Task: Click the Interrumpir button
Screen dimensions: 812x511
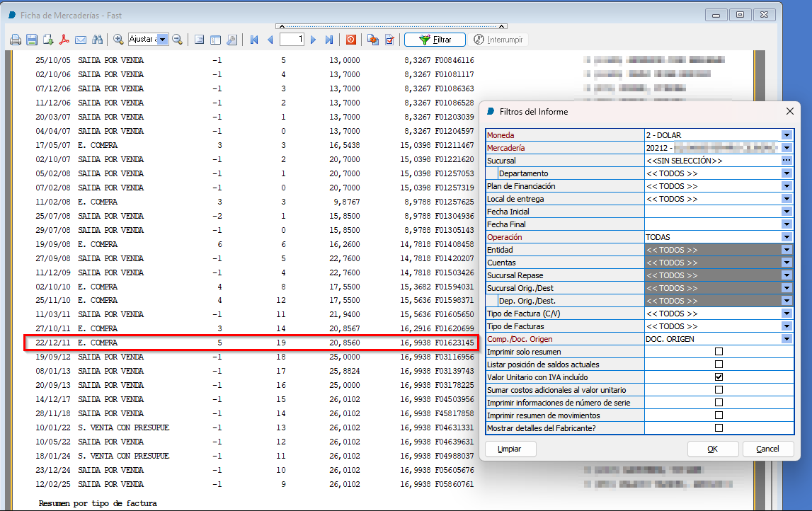Action: click(498, 40)
